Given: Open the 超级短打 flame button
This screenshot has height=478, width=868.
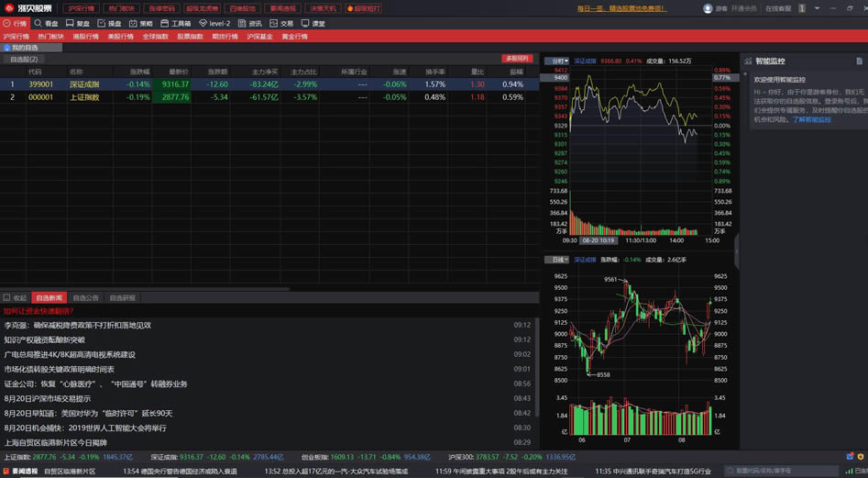Looking at the screenshot, I should point(364,8).
